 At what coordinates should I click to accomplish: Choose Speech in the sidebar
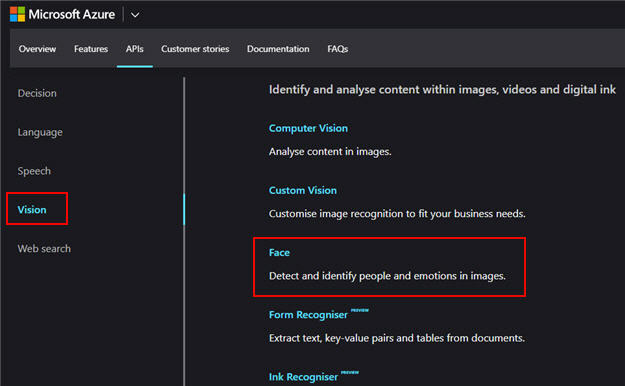pos(34,171)
